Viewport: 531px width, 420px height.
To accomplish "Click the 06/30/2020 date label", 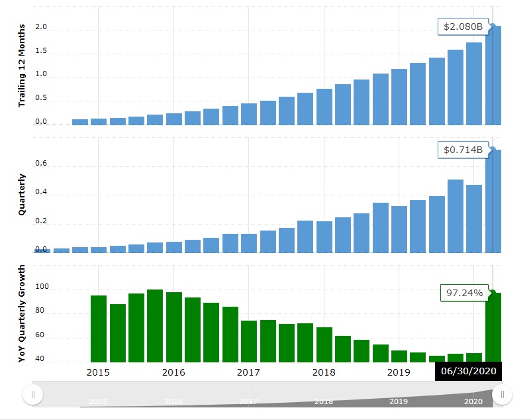I will [468, 371].
